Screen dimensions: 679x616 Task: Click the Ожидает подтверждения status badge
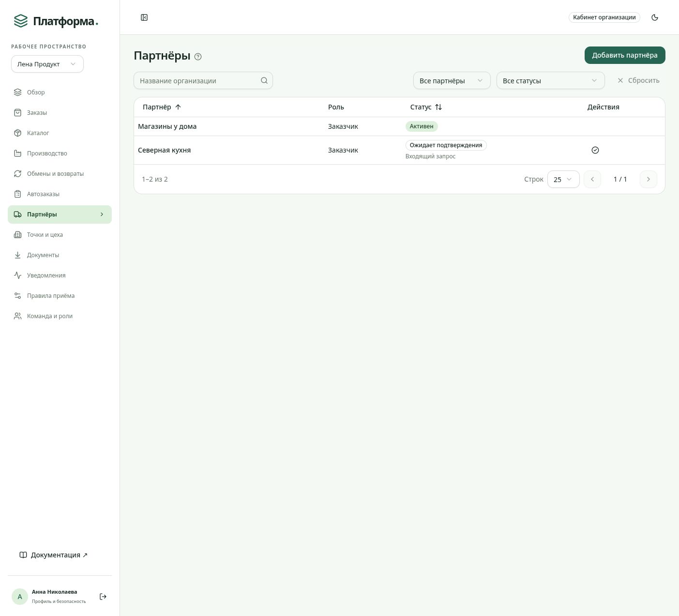pyautogui.click(x=446, y=145)
